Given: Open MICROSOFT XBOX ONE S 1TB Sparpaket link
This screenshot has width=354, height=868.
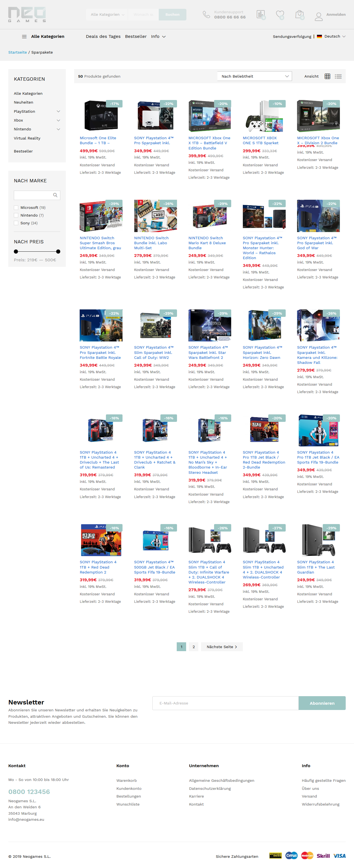Looking at the screenshot, I should point(260,141).
